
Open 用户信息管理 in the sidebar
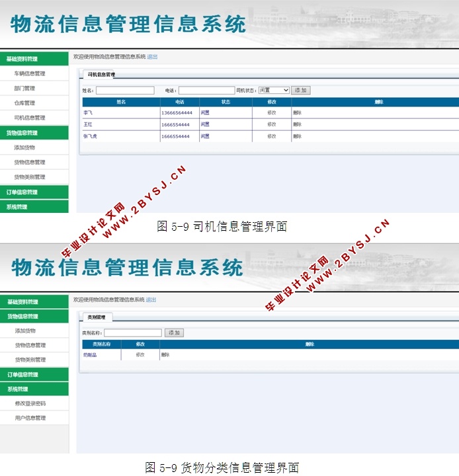(30, 418)
